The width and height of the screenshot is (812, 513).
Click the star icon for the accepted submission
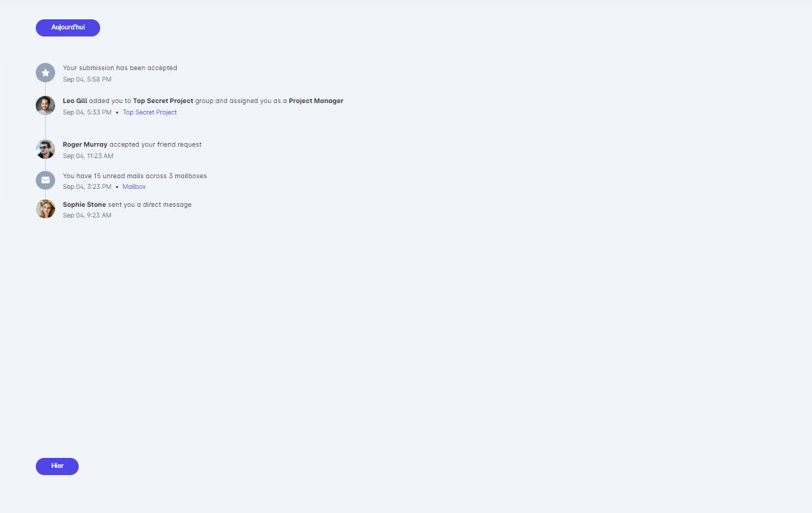(45, 73)
